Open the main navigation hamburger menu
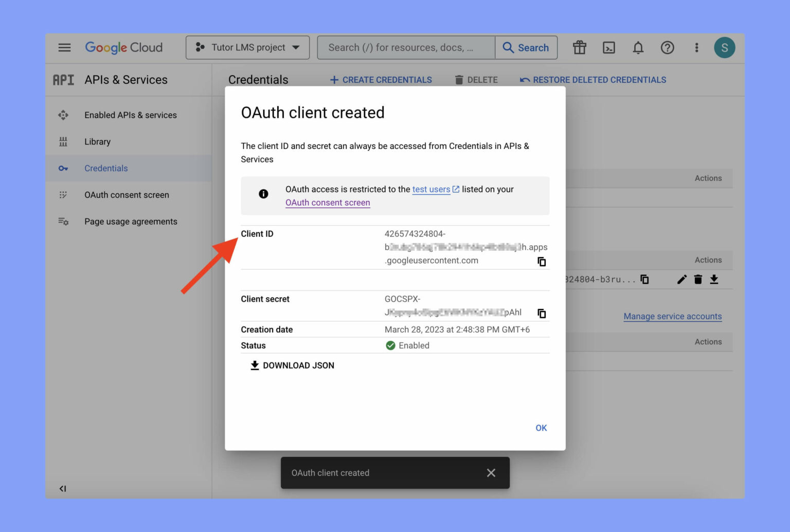The image size is (790, 532). tap(64, 47)
